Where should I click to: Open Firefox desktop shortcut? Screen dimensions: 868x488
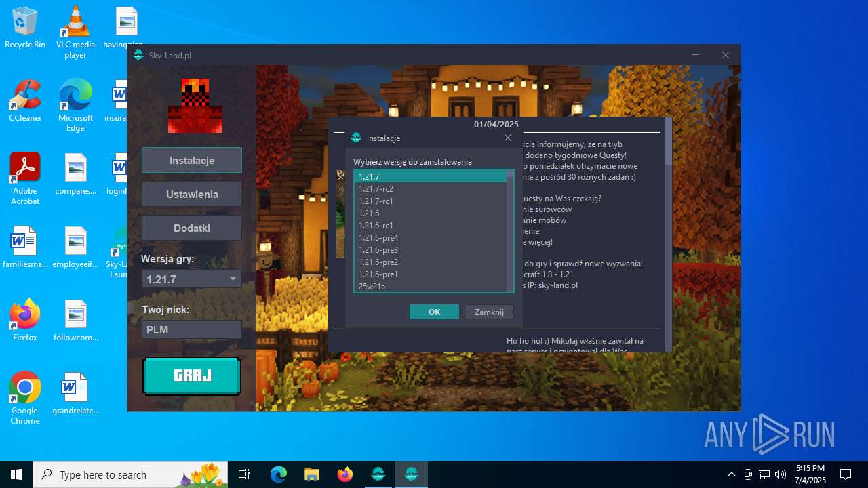(x=25, y=321)
